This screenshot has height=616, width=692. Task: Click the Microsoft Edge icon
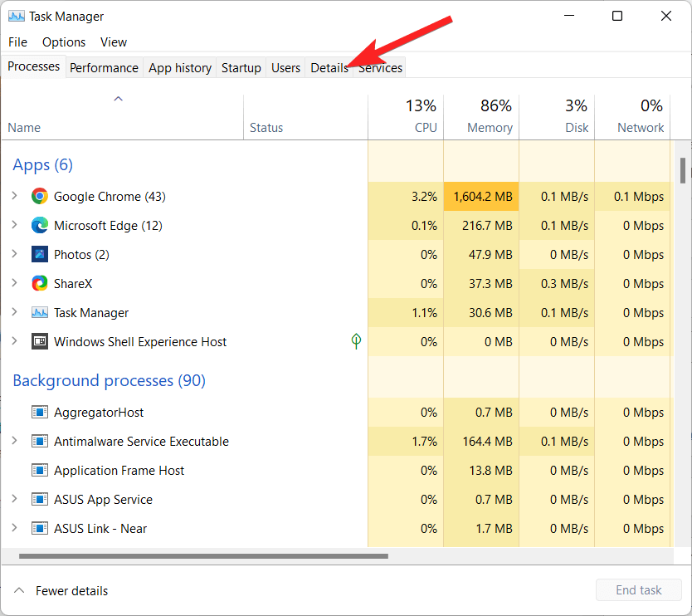point(39,225)
